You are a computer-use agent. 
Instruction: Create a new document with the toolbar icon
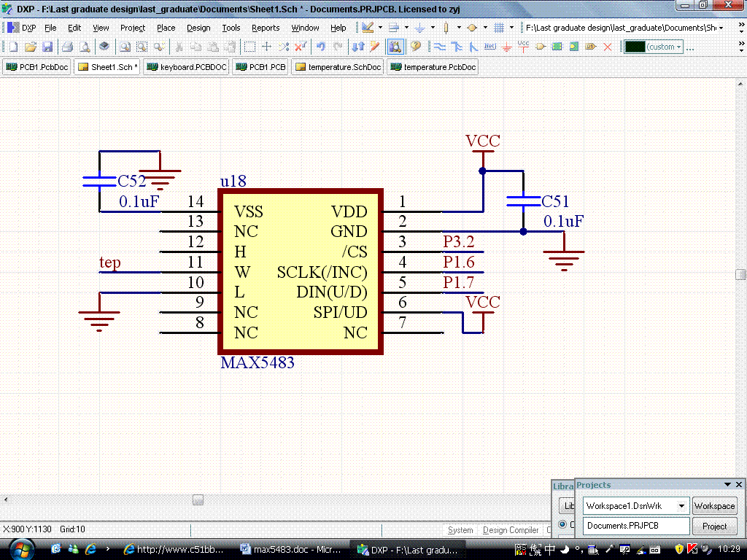13,47
